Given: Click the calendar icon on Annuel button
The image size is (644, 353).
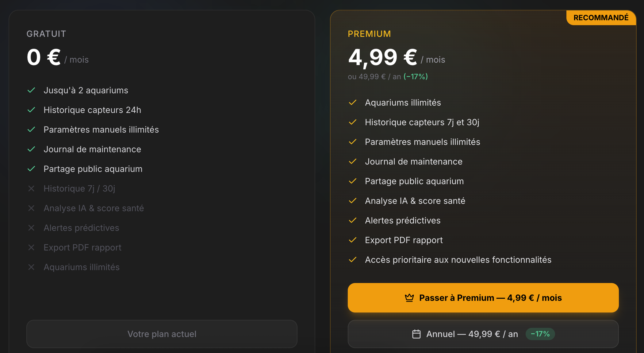Looking at the screenshot, I should pos(416,334).
